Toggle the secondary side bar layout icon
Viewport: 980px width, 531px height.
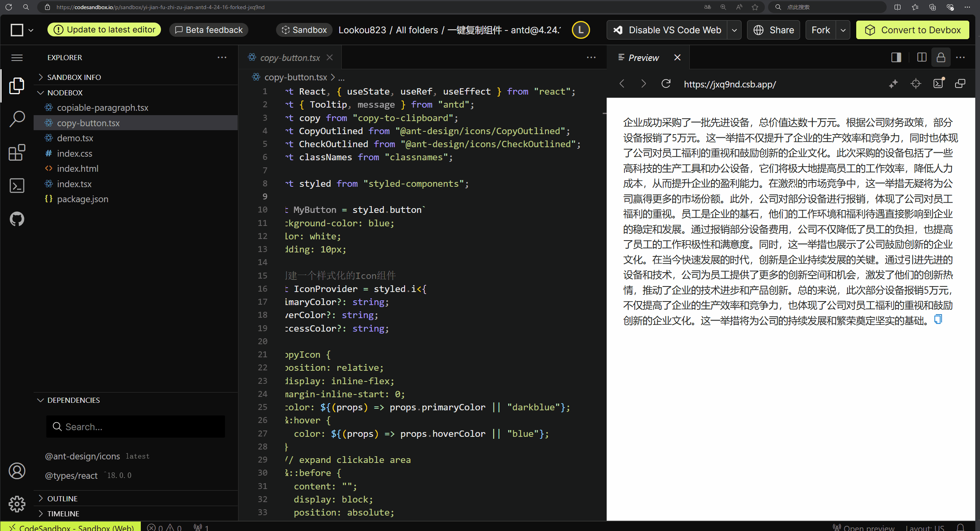896,58
